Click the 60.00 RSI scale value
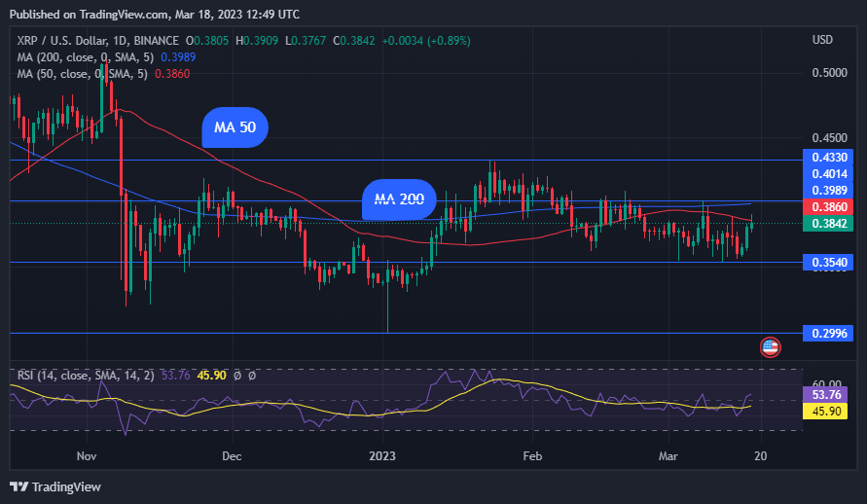This screenshot has height=504, width=867. point(827,384)
